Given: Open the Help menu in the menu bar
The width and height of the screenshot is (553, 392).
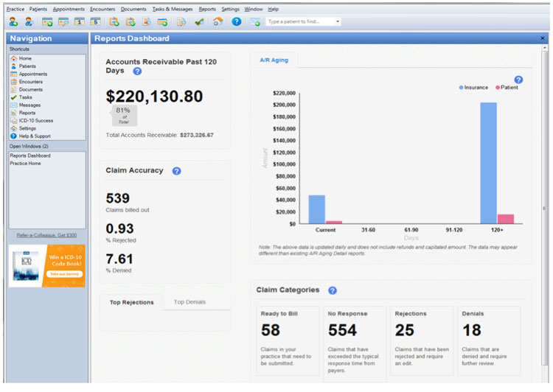Looking at the screenshot, I should pyautogui.click(x=273, y=9).
